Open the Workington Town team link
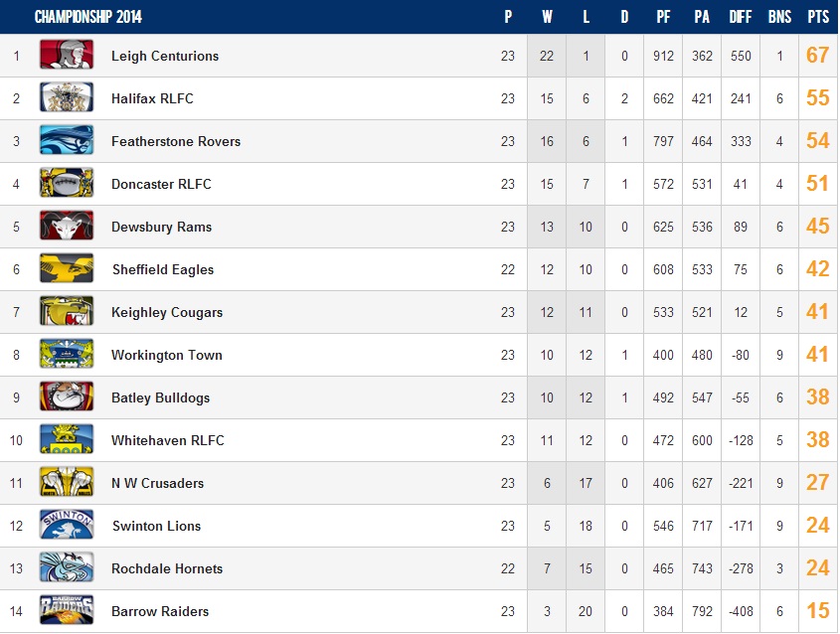 166,355
